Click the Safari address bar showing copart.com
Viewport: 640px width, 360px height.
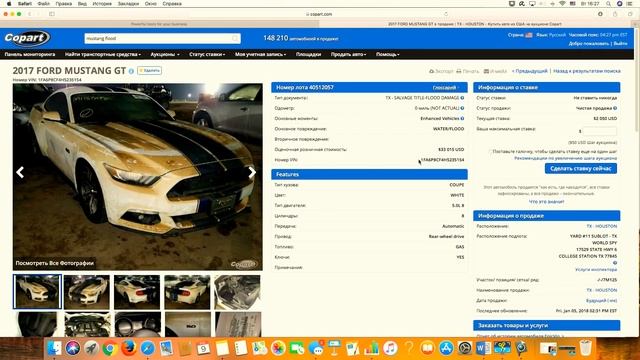tap(319, 14)
